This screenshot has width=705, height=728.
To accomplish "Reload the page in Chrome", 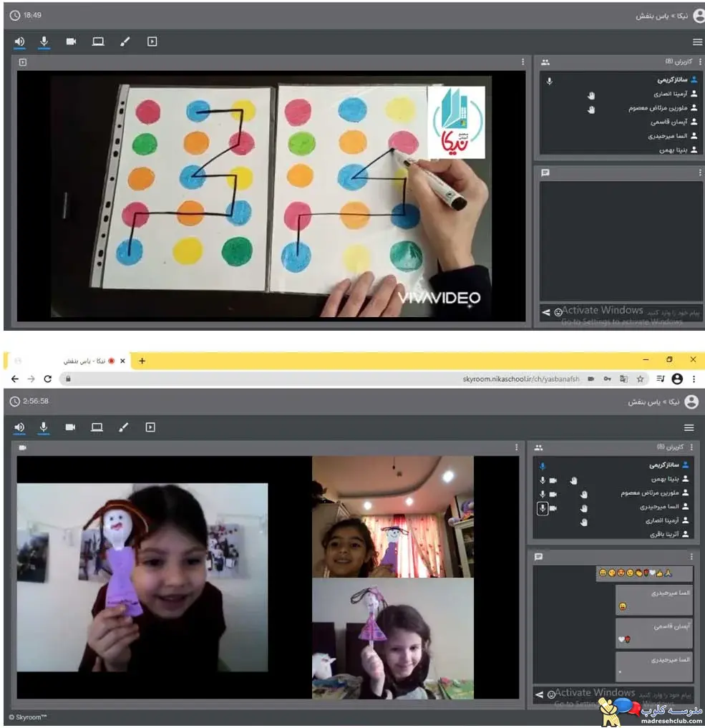I will pos(47,379).
